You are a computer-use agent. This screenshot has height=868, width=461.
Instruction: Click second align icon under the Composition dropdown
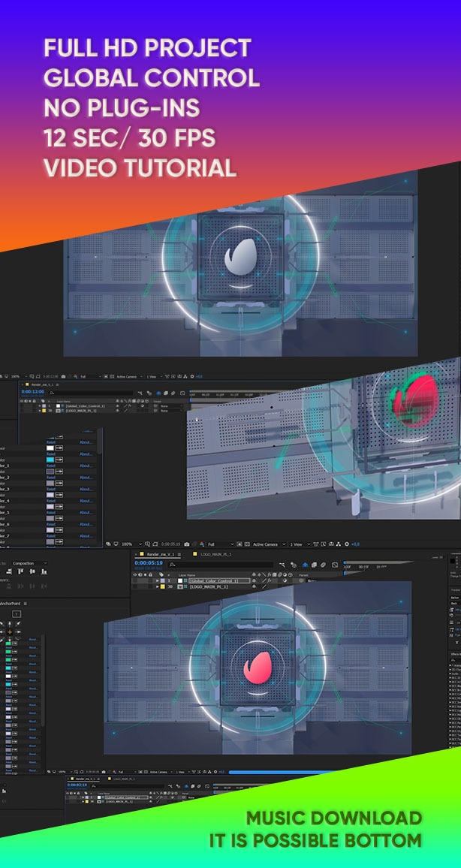[20, 571]
